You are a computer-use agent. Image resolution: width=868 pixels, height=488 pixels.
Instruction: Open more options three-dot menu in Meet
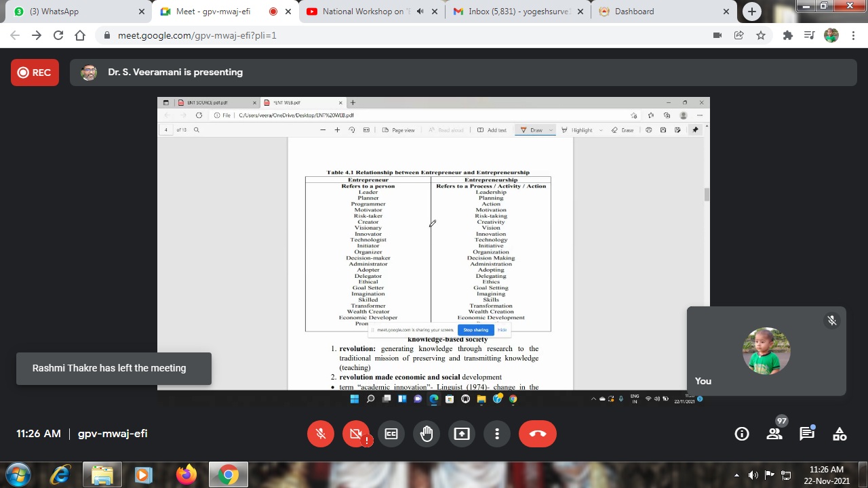[x=497, y=434]
